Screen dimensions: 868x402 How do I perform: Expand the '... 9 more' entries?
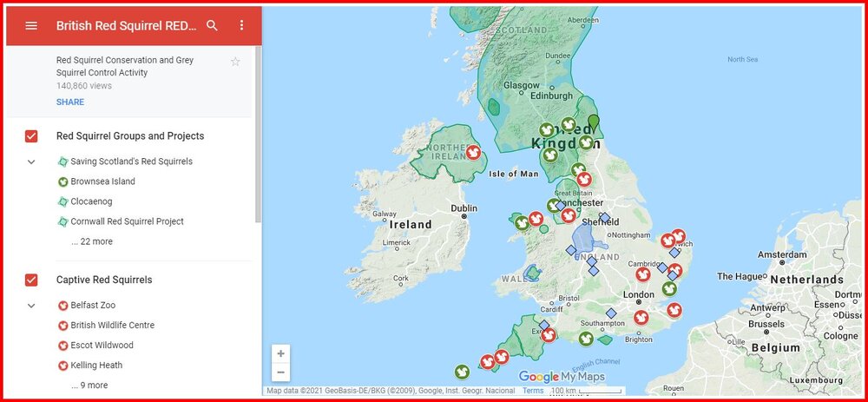(89, 386)
